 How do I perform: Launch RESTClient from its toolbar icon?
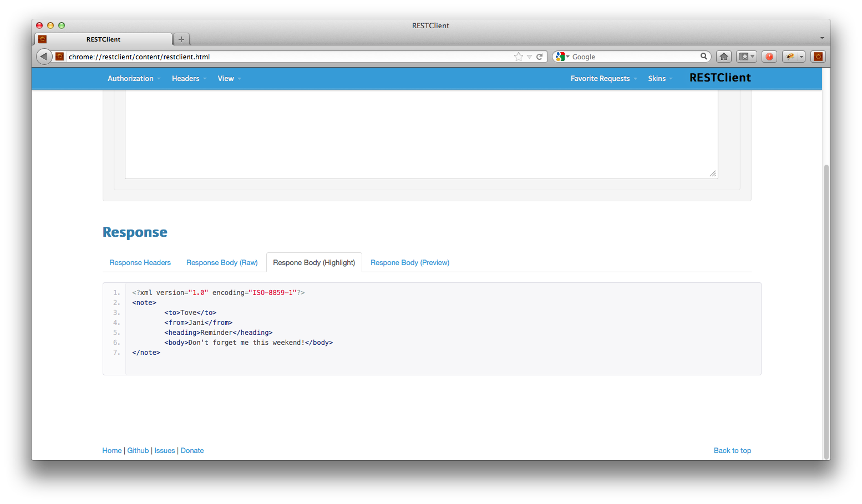point(818,57)
